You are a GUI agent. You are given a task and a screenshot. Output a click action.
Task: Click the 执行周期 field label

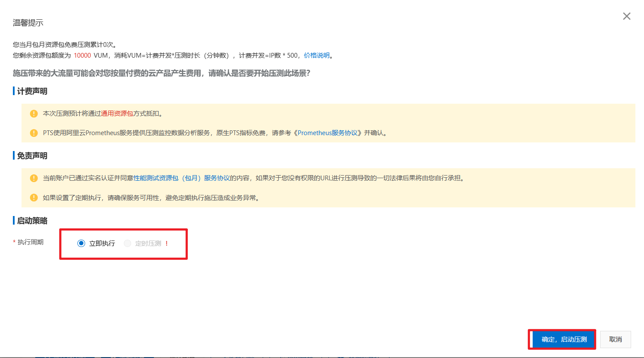[31, 242]
